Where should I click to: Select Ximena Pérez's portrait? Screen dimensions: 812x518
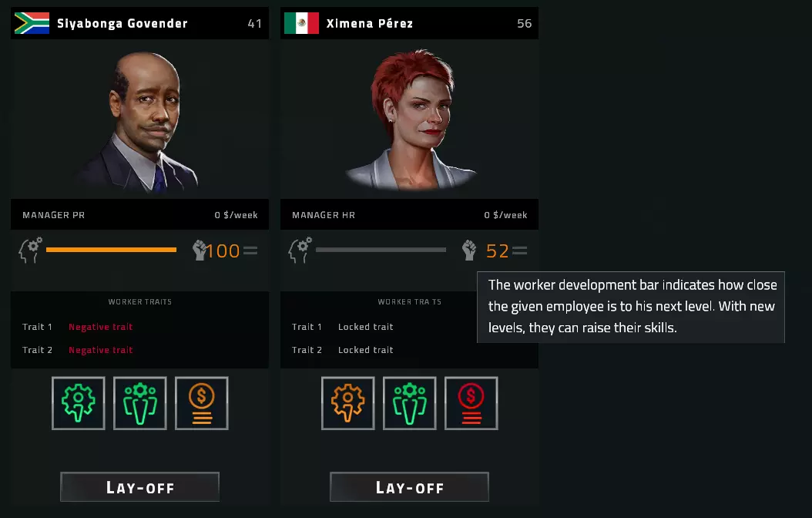[x=410, y=119]
